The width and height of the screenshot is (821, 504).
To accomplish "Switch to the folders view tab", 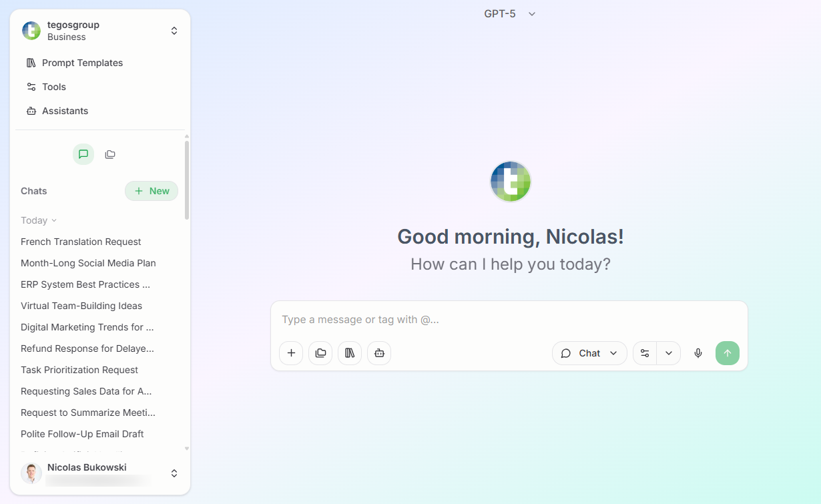I will pyautogui.click(x=110, y=154).
